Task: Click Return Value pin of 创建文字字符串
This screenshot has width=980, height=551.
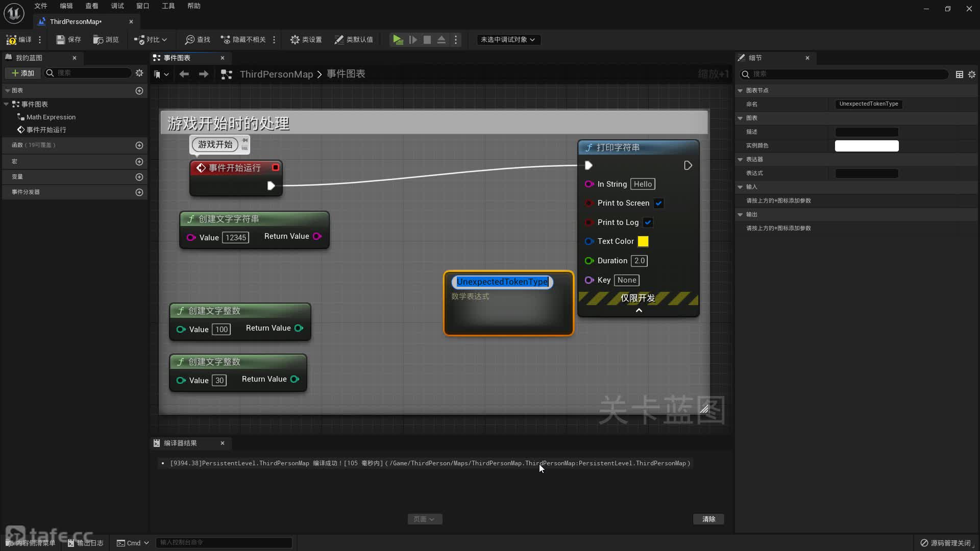Action: coord(317,237)
